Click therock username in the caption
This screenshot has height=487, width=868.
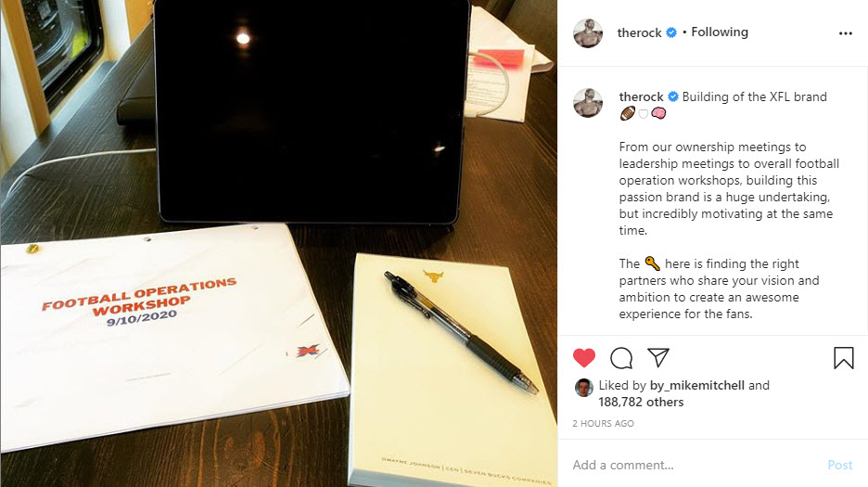[641, 97]
